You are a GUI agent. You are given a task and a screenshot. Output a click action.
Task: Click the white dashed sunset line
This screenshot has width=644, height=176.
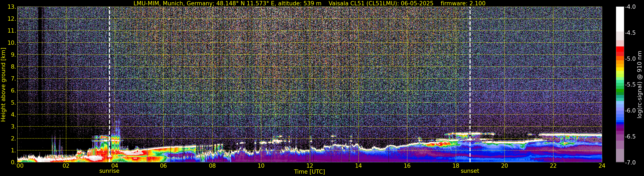click(470, 85)
